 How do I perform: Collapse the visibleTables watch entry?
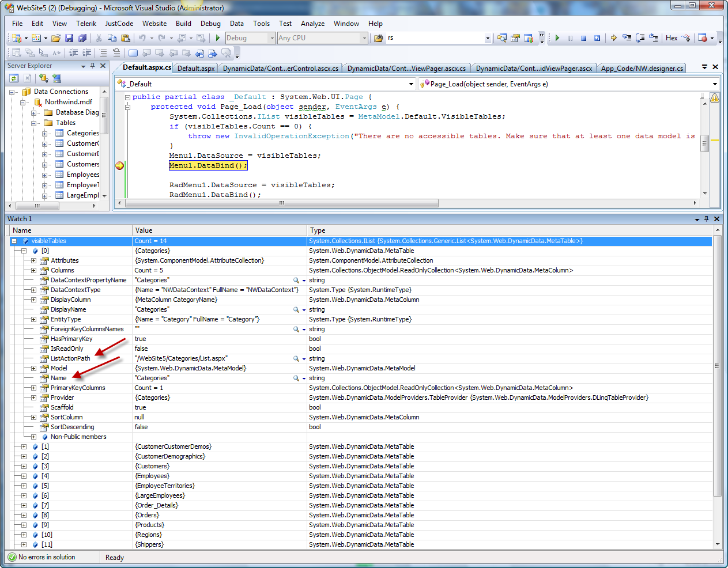pos(14,241)
